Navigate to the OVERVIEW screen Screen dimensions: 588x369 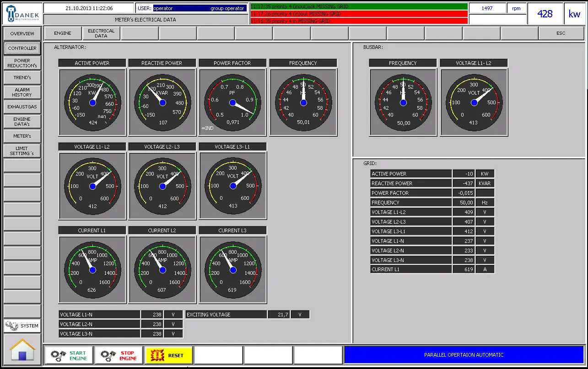[22, 33]
